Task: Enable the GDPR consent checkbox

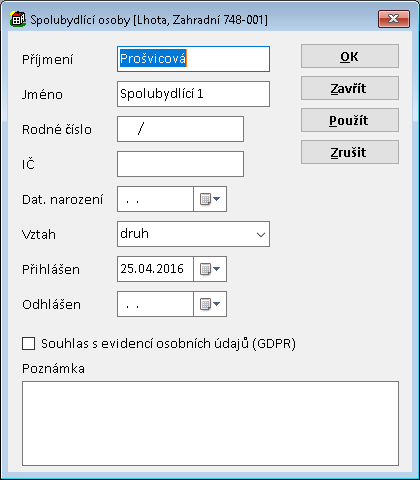Action: [x=29, y=343]
